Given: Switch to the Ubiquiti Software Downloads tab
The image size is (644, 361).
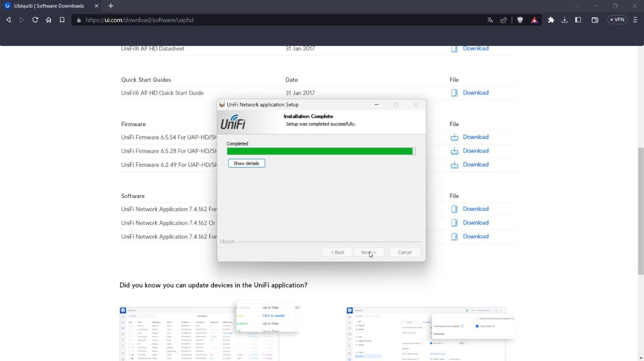Looking at the screenshot, I should 52,6.
